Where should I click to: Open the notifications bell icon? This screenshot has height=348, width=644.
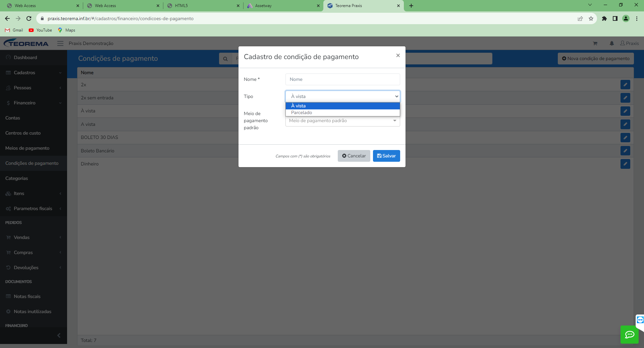tap(612, 43)
